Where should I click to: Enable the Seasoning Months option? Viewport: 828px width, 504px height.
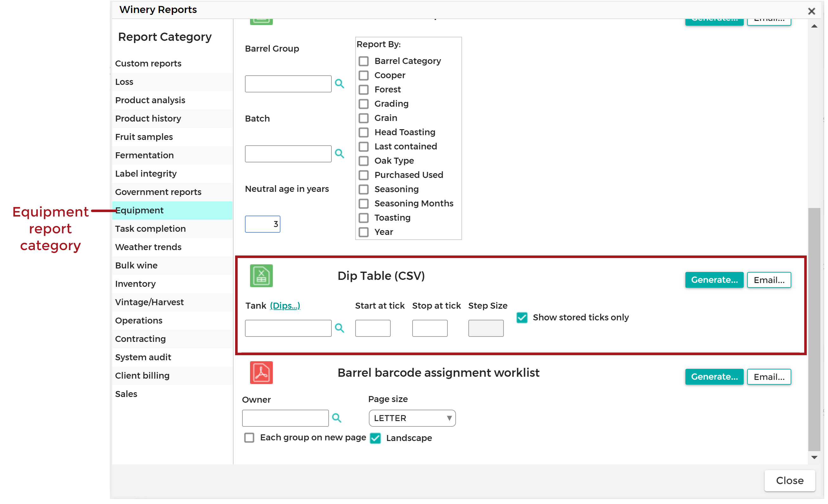pyautogui.click(x=363, y=204)
